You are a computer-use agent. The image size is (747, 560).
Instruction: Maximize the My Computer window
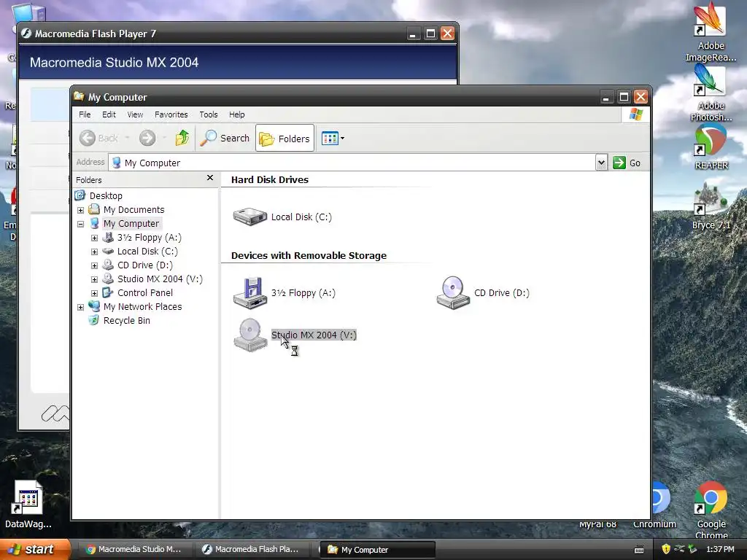click(623, 97)
